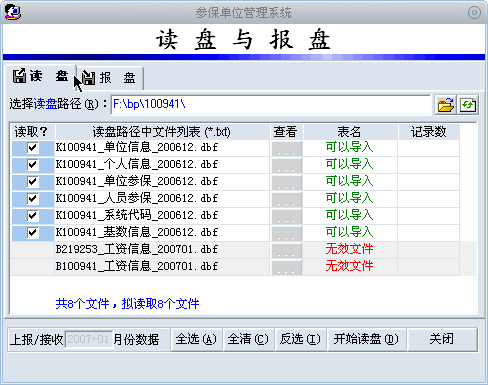The height and width of the screenshot is (385, 488).
Task: Click 无效文件 status in B219253 row
Action: pos(349,249)
